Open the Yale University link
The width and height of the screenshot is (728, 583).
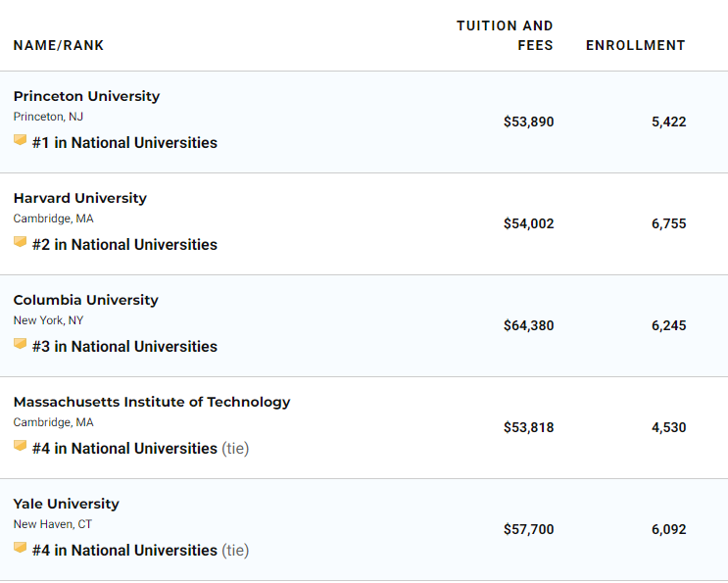pyautogui.click(x=66, y=504)
